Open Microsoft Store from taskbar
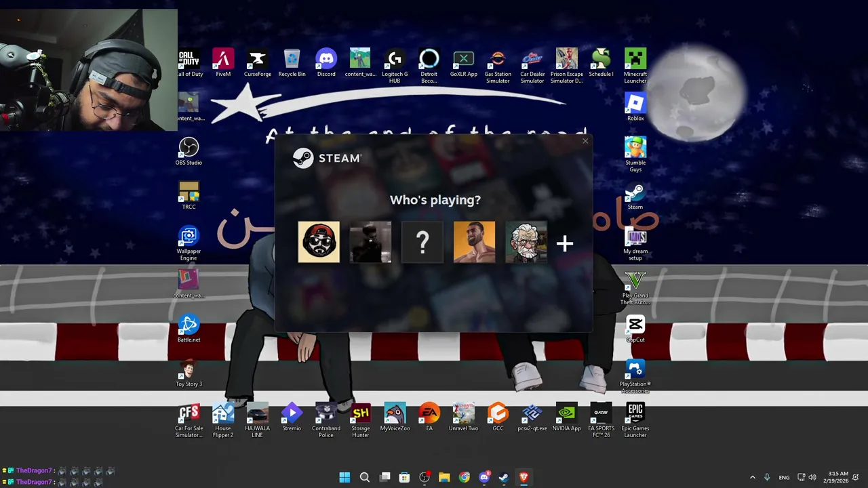Screen dimensions: 868x488 (404, 477)
